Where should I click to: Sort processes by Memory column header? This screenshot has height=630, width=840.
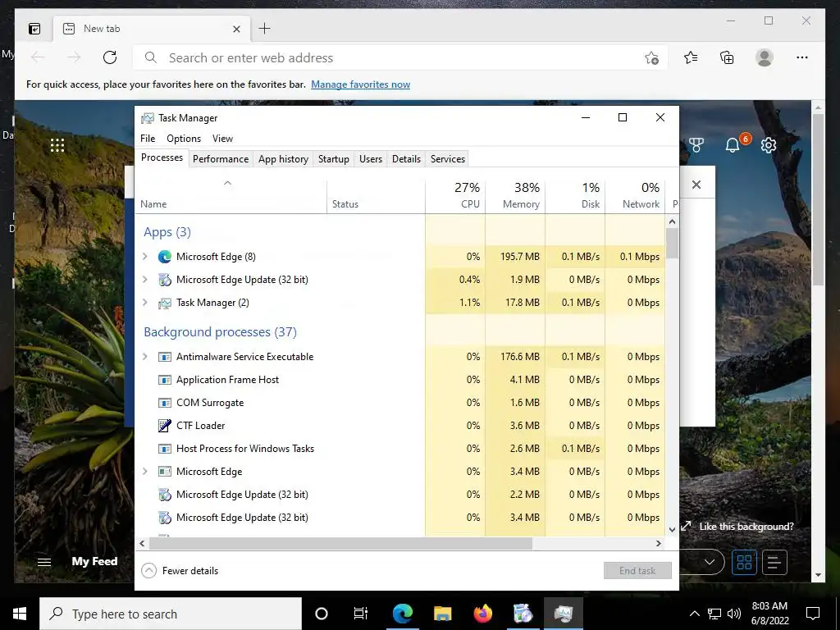pyautogui.click(x=515, y=196)
